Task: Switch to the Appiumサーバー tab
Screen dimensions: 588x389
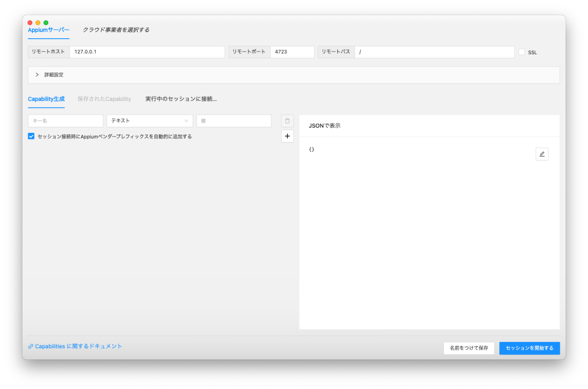Action: pos(48,30)
